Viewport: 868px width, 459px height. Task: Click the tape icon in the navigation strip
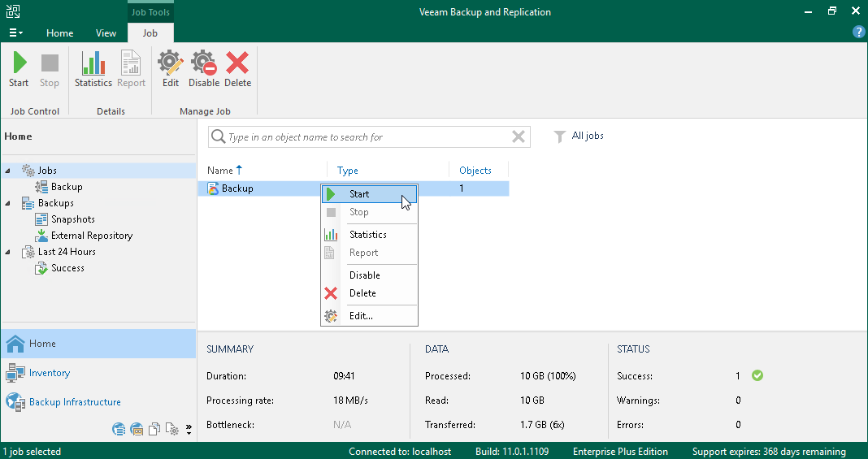coord(137,429)
